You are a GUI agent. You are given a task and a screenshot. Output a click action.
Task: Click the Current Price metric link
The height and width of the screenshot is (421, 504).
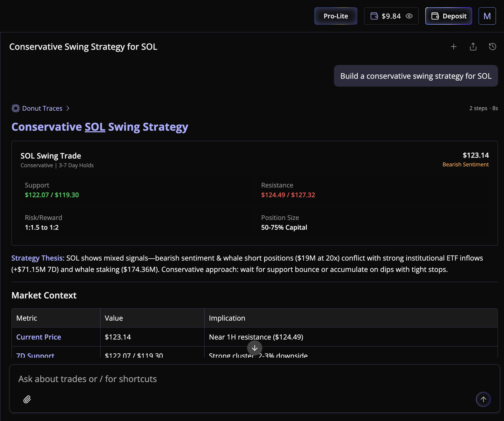39,337
